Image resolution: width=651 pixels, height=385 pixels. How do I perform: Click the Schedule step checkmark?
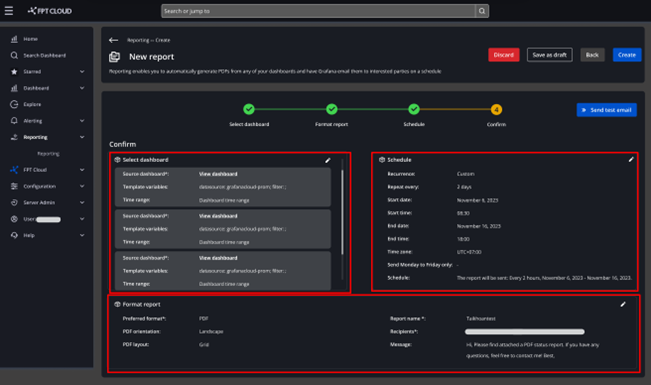click(414, 109)
